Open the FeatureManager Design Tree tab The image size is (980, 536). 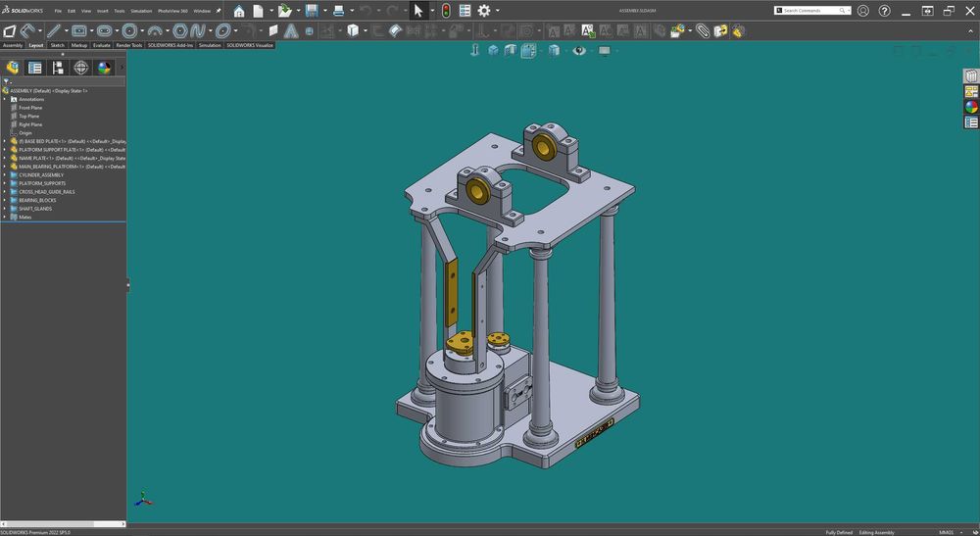coord(13,68)
